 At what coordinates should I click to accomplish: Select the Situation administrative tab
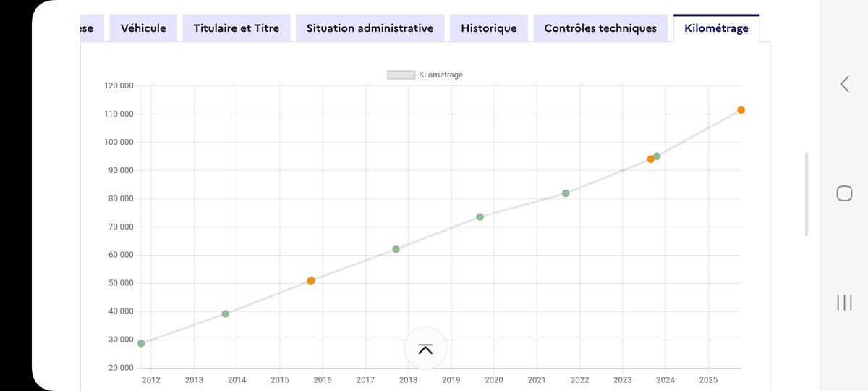point(370,28)
